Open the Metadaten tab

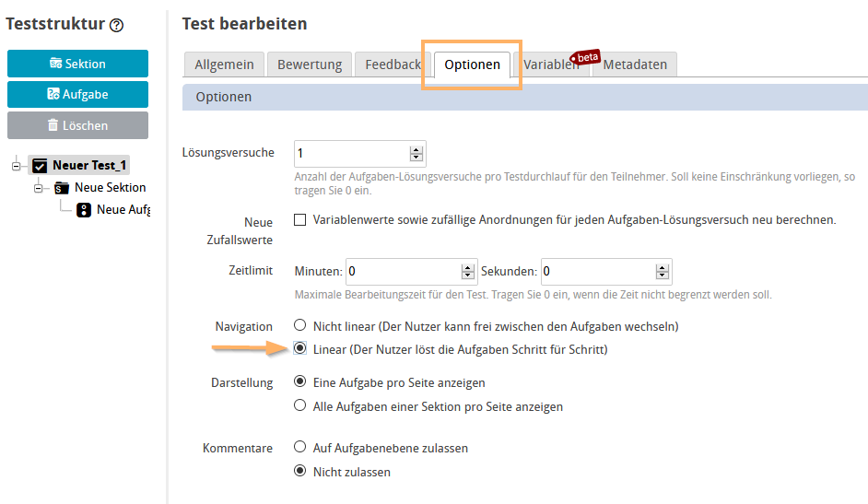pos(635,64)
